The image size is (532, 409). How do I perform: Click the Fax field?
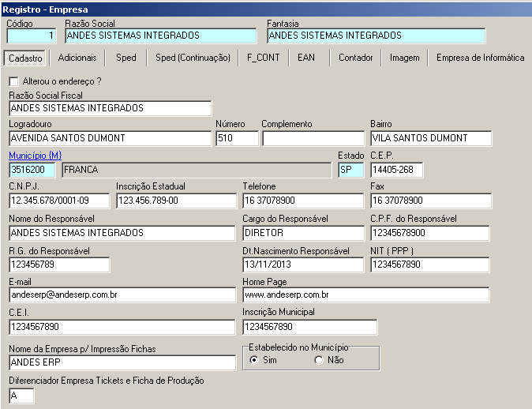431,201
